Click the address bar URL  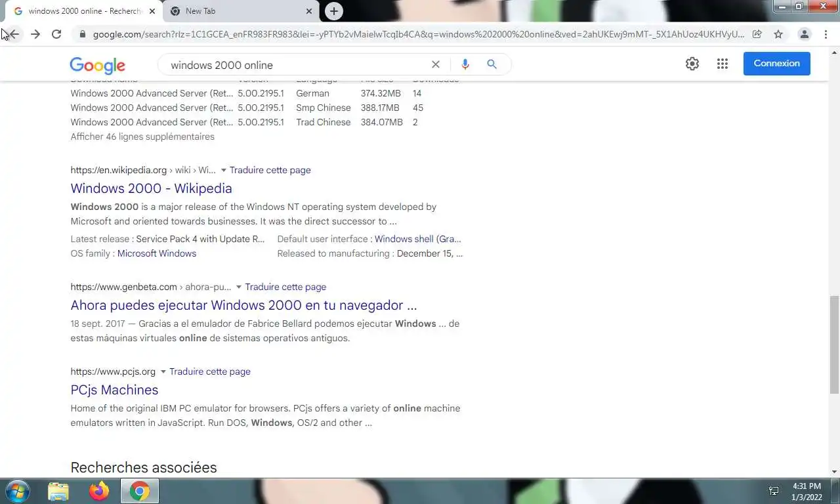[419, 34]
